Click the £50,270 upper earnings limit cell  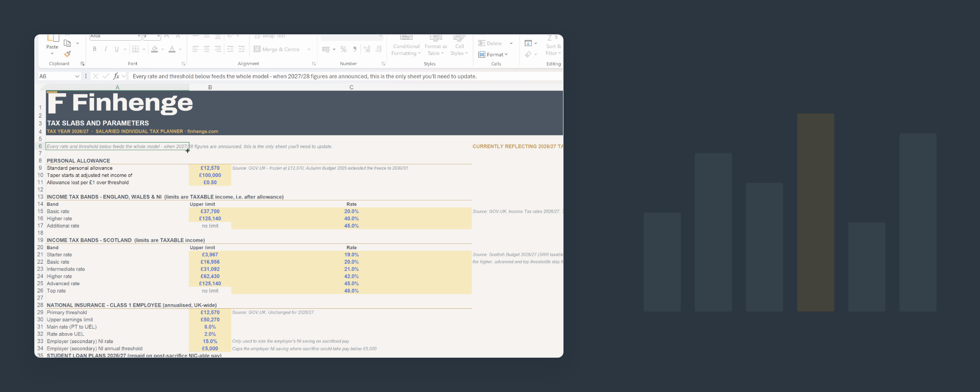[210, 319]
